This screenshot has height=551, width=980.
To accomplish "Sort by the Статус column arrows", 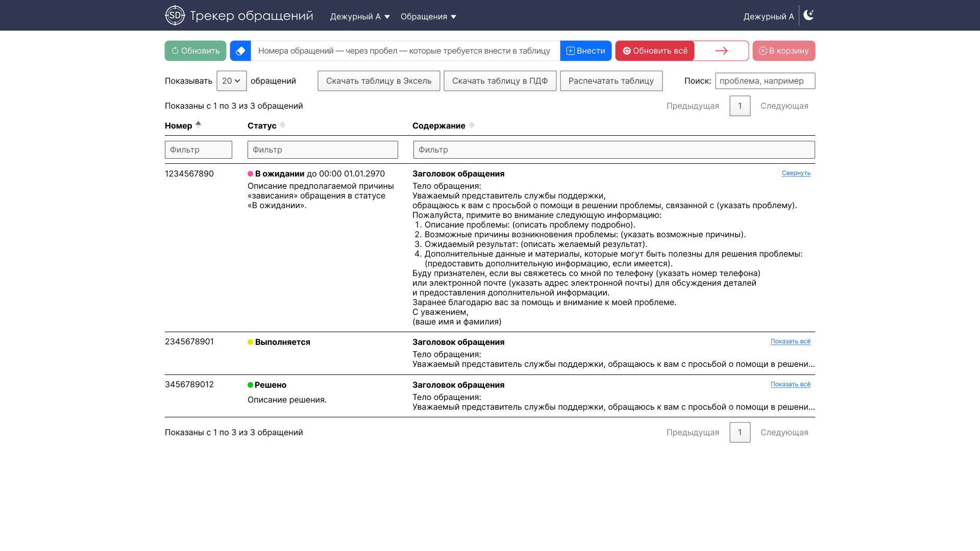I will click(282, 125).
